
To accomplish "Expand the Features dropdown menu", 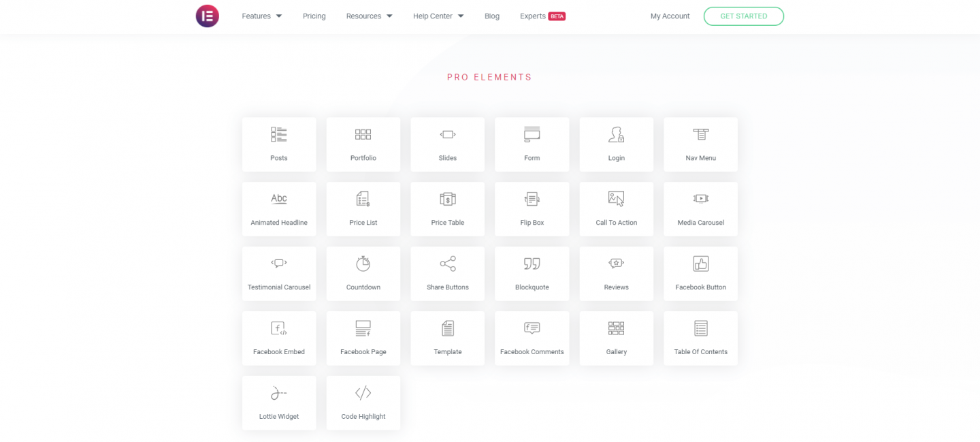I will [262, 16].
